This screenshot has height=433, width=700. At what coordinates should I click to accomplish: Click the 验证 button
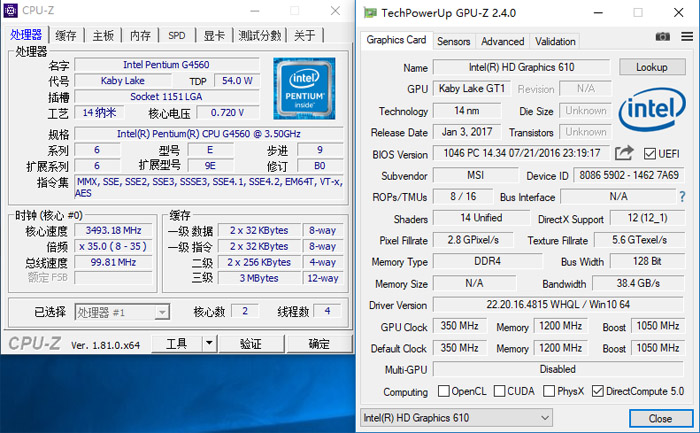coord(251,343)
